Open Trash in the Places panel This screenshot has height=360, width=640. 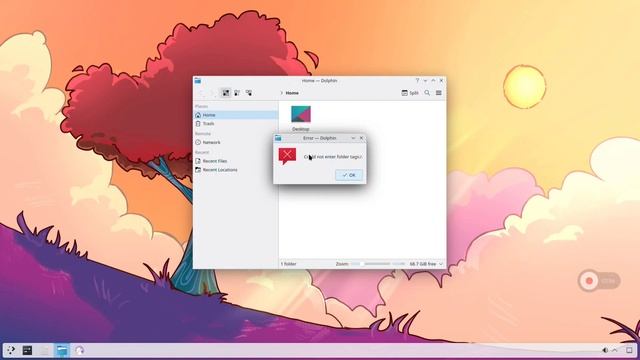click(x=236, y=123)
